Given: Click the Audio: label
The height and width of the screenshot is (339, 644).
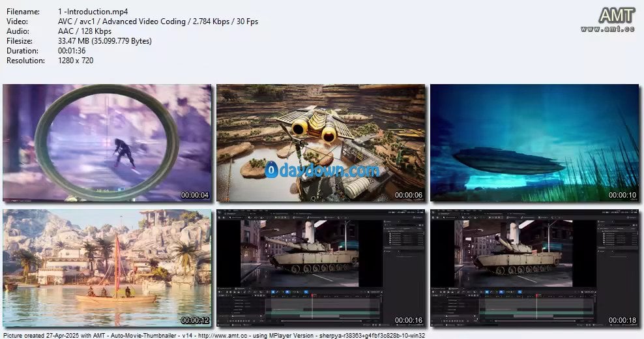Looking at the screenshot, I should 18,31.
